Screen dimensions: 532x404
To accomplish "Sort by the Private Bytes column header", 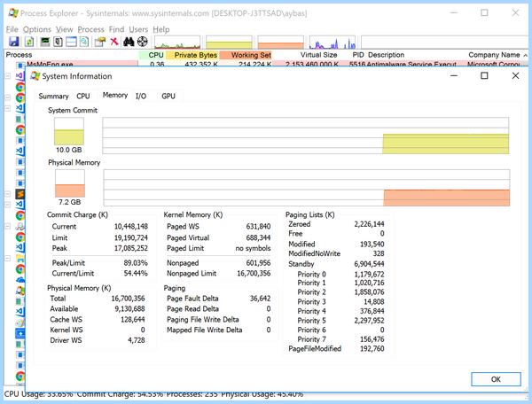I will (192, 55).
